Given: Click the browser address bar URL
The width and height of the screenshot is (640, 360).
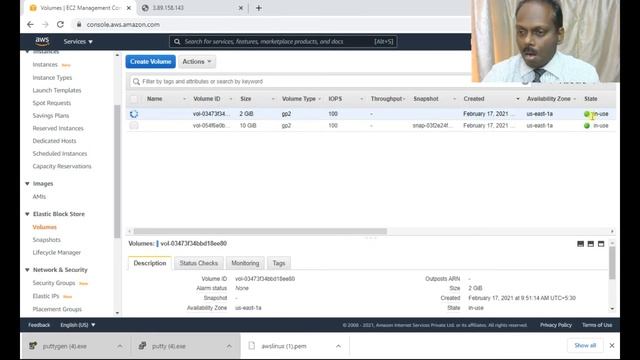Looking at the screenshot, I should pos(123,24).
